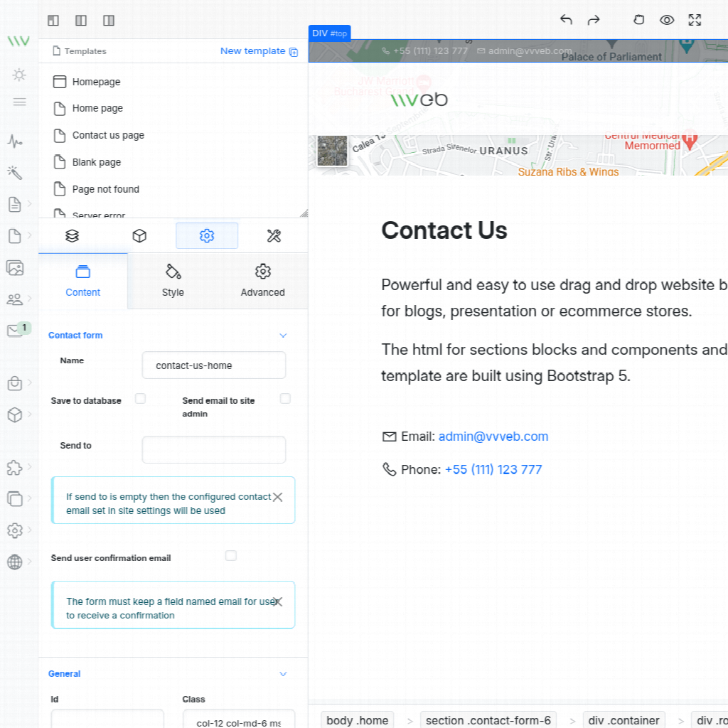This screenshot has width=728, height=728.
Task: Collapse the General section chevron
Action: [283, 674]
